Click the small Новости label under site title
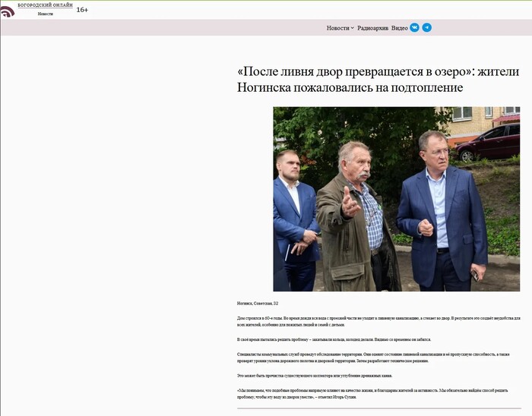Screen dimensions: 532x416 45,14
